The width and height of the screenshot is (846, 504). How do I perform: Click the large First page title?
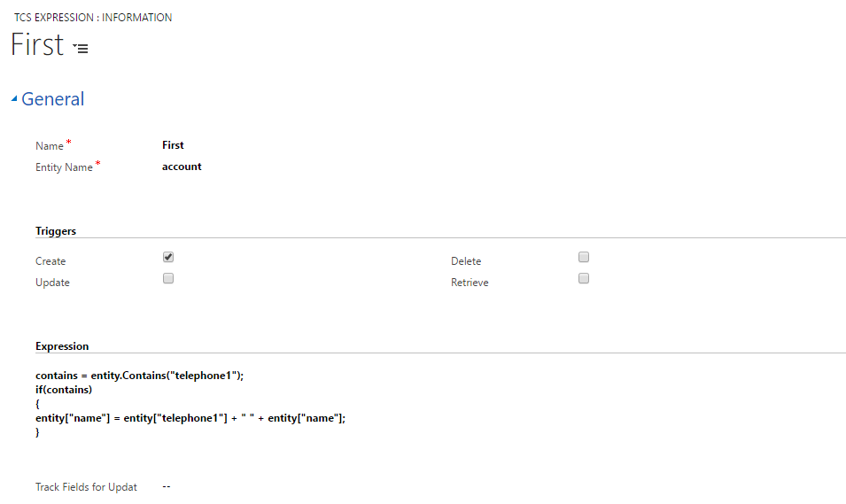point(37,44)
